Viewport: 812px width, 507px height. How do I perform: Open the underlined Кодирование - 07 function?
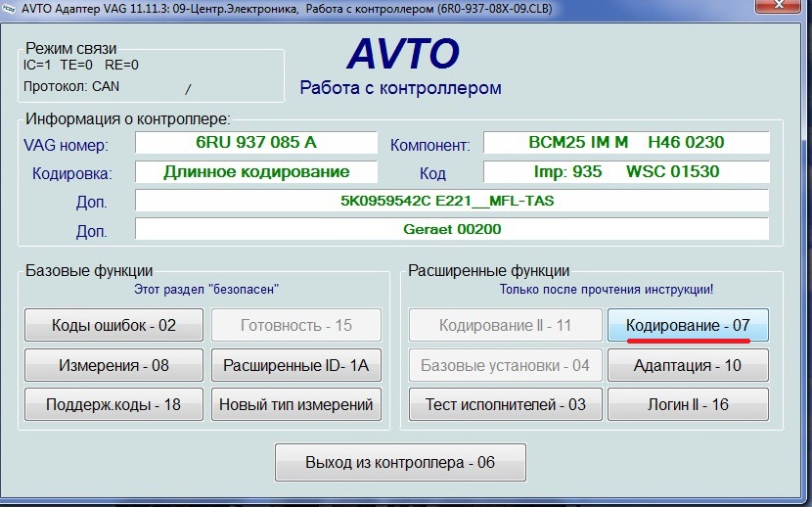[688, 325]
